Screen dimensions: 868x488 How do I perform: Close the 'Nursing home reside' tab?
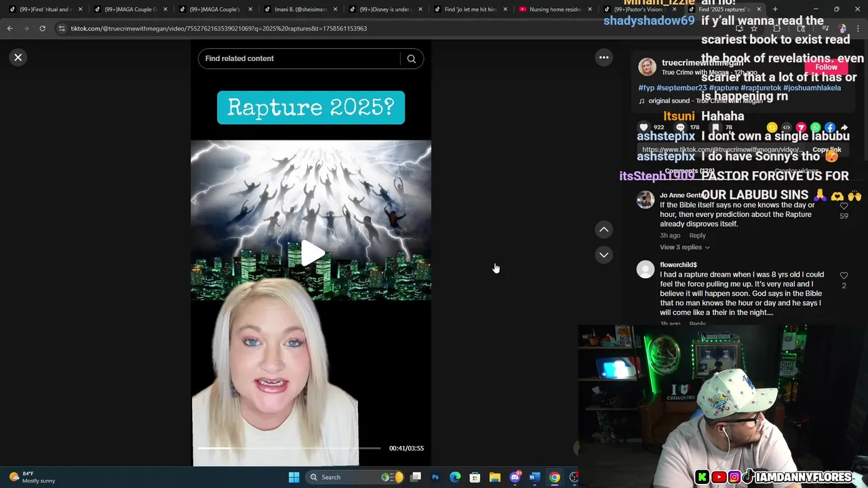(590, 9)
